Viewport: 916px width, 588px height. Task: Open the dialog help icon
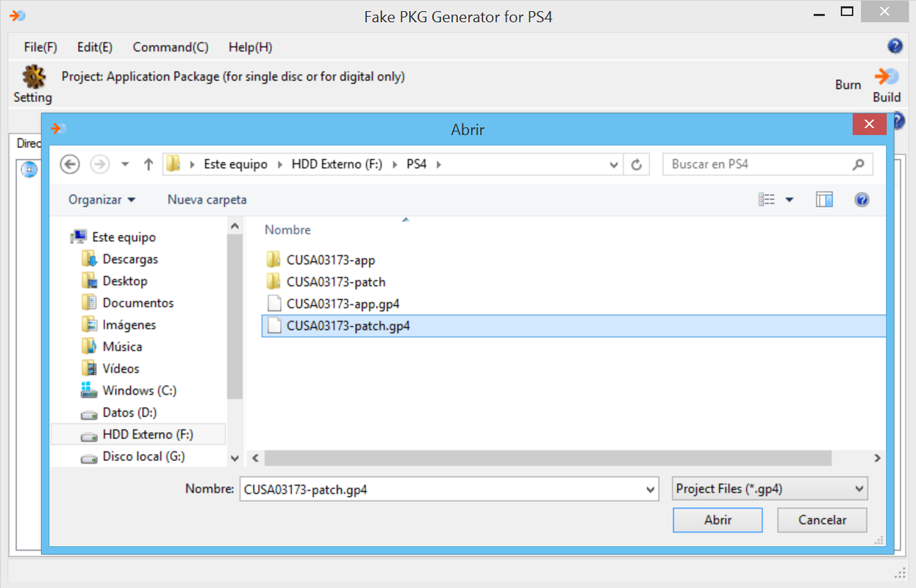(862, 200)
